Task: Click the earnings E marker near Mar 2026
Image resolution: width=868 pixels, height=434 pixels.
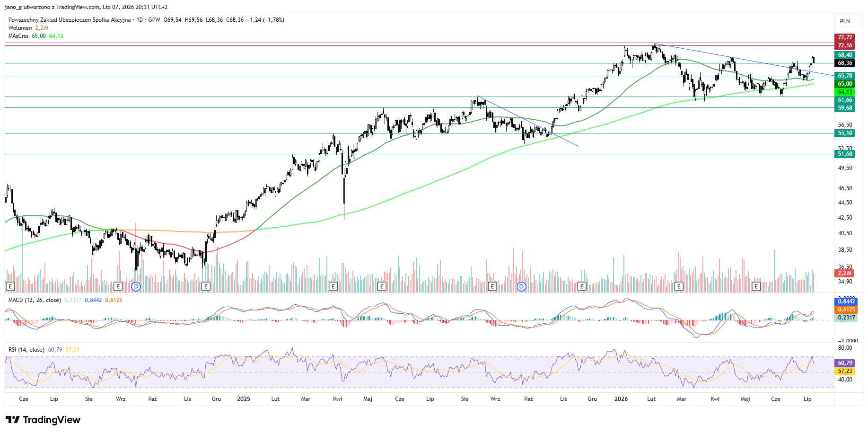Action: tap(679, 286)
